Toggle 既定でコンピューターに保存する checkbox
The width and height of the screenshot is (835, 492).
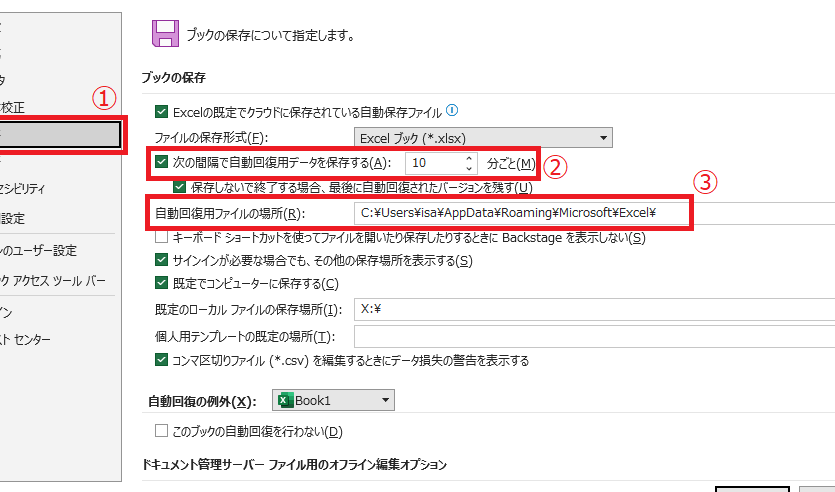tap(161, 283)
